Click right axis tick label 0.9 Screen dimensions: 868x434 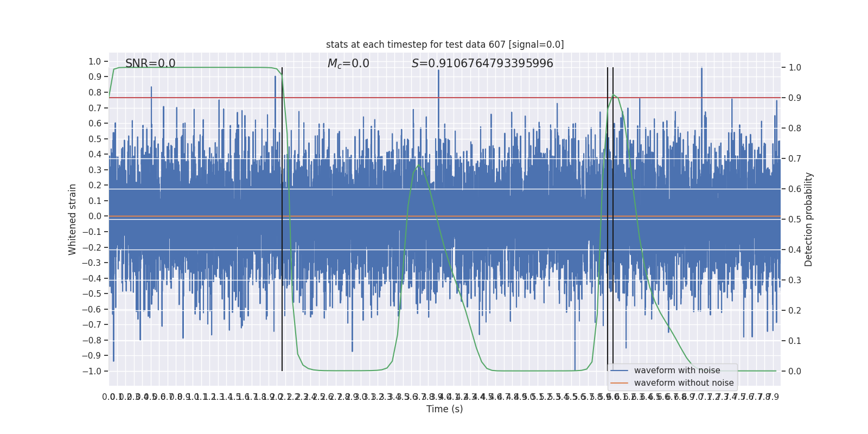coord(795,98)
